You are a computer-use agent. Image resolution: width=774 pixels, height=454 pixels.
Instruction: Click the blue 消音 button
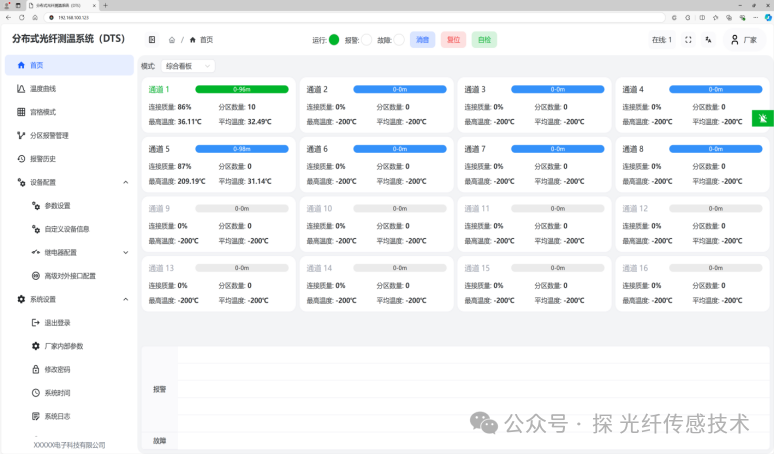pos(423,40)
